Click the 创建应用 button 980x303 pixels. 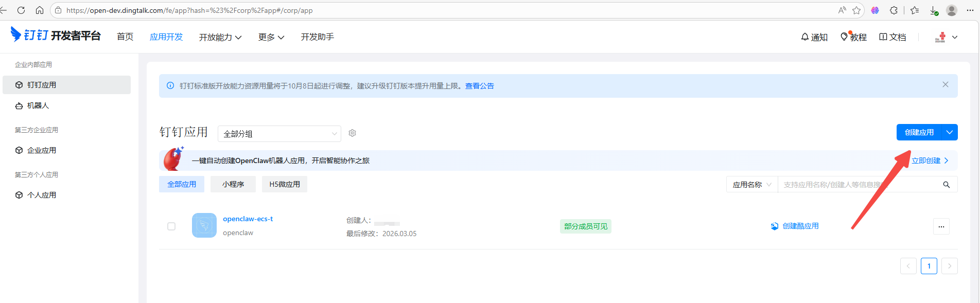tap(919, 132)
